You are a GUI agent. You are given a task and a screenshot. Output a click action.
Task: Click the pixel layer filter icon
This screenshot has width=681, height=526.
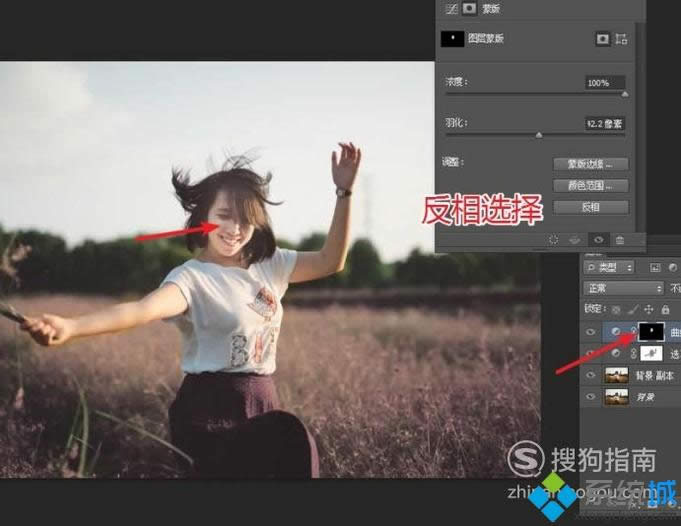[655, 268]
